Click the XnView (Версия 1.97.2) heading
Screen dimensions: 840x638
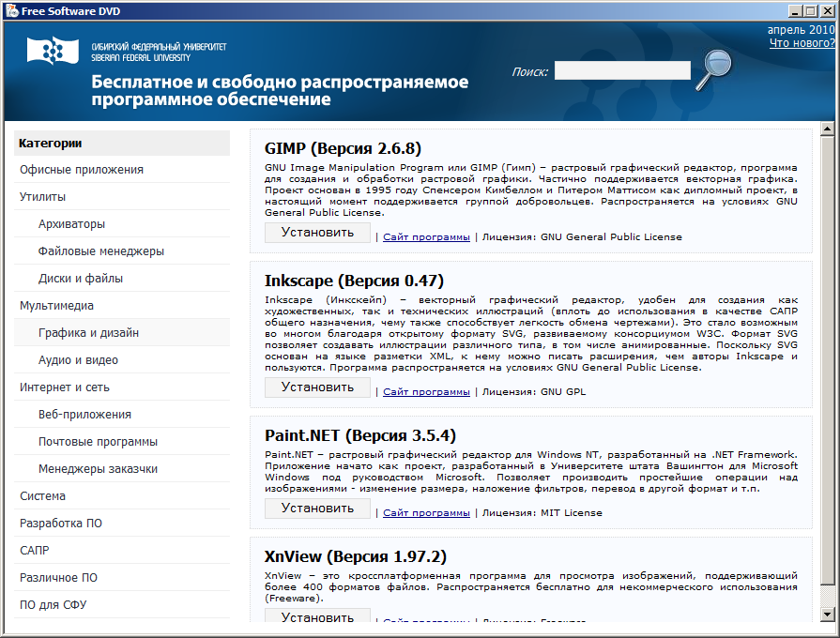356,556
